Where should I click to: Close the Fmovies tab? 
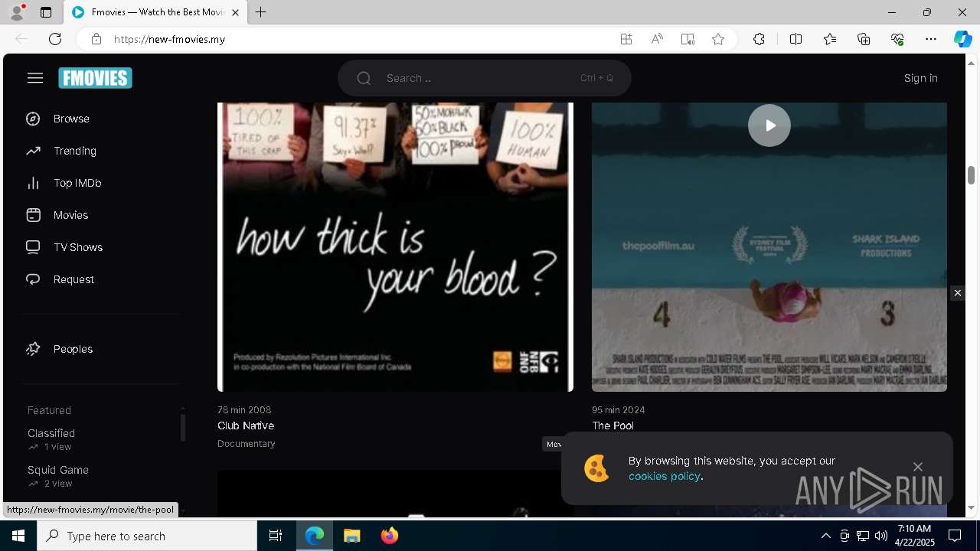point(235,12)
